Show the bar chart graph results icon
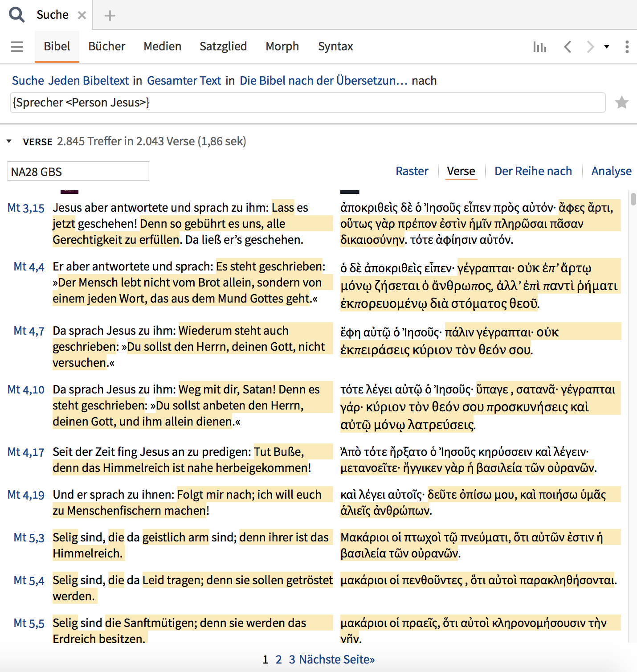The width and height of the screenshot is (637, 672). pyautogui.click(x=539, y=47)
